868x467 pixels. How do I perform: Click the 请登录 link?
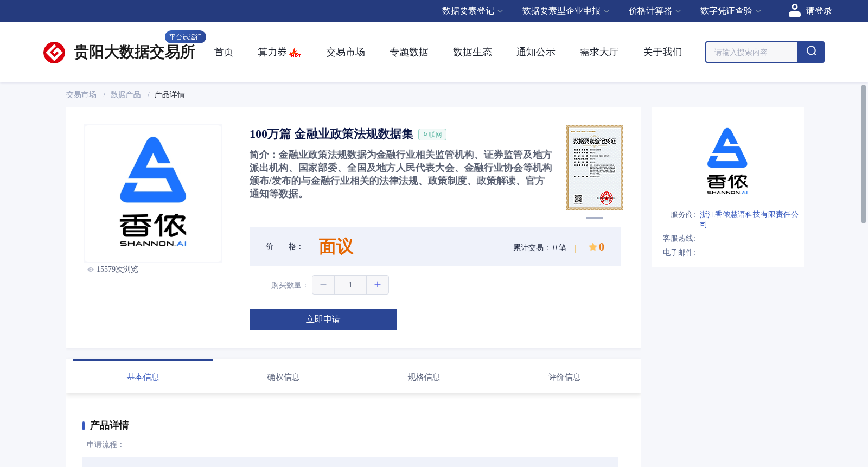coord(819,11)
